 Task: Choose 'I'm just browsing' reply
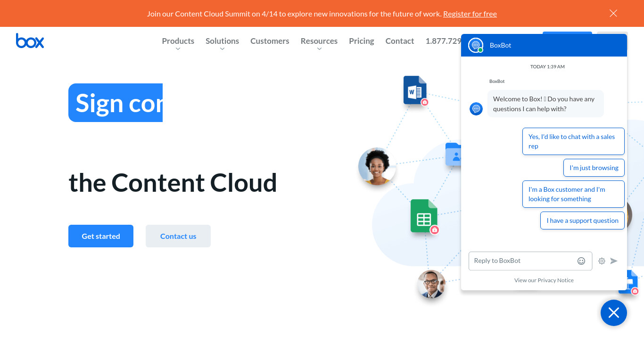[x=594, y=168]
